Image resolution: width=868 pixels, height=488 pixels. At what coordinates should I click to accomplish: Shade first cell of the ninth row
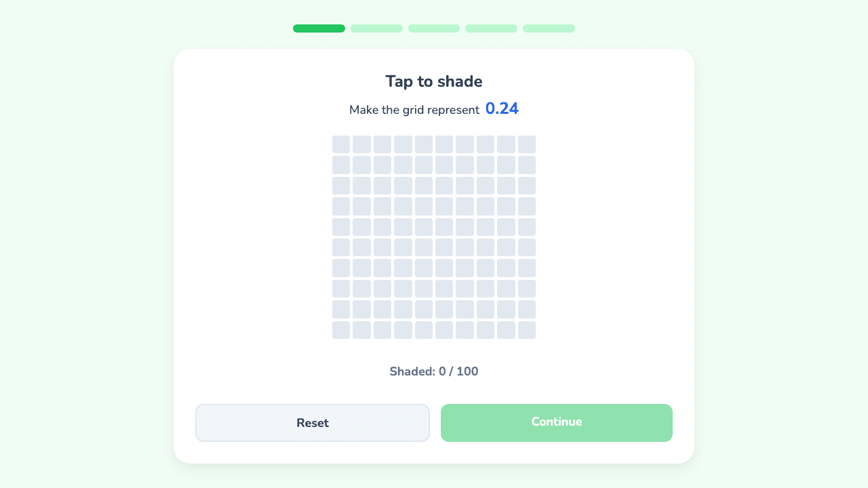click(x=341, y=309)
